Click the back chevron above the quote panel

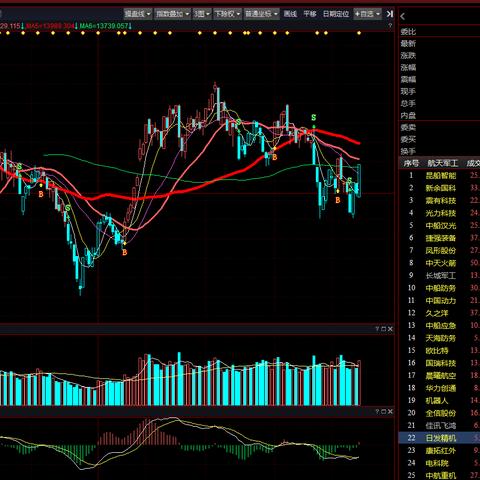tap(403, 16)
